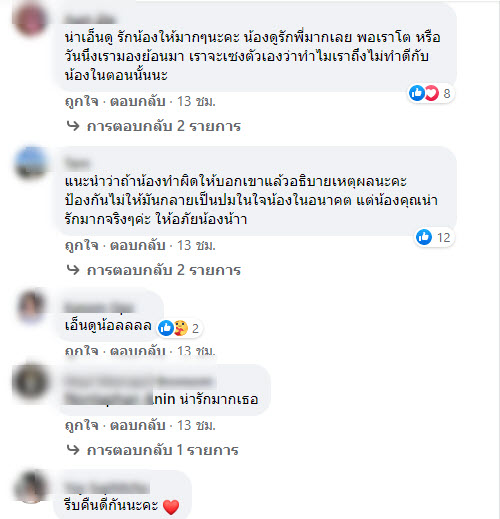
Task: Click the reply arrow icon under first comment
Action: coord(73,126)
